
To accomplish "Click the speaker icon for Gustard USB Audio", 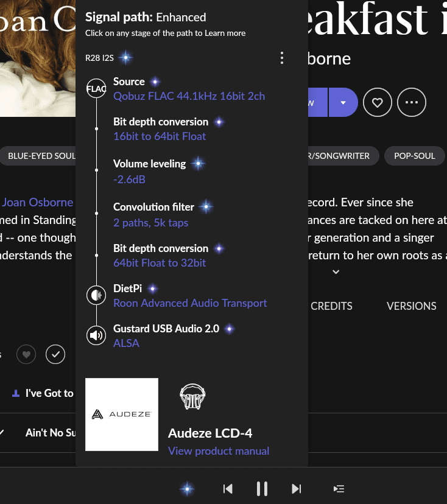I will 96,335.
